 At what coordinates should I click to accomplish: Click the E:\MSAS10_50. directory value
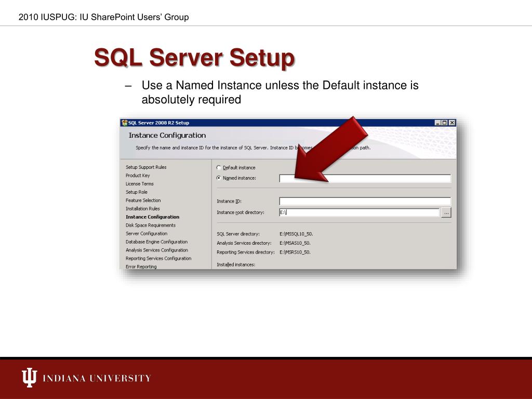295,243
